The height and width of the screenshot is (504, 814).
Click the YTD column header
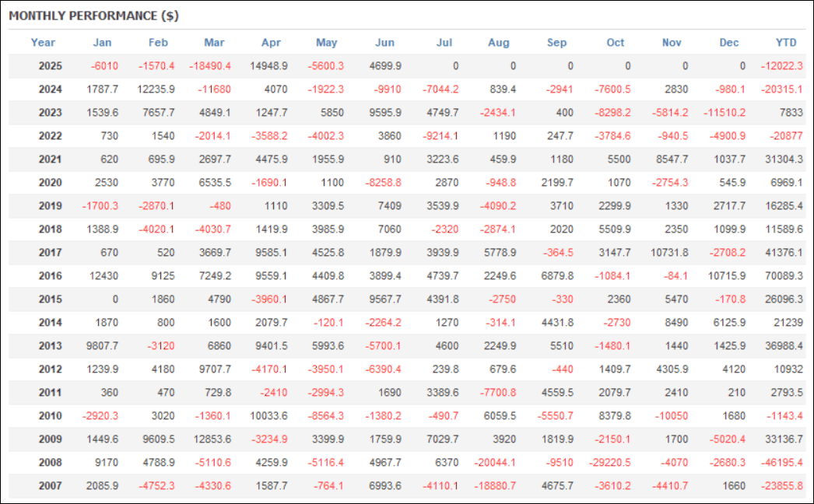pos(785,43)
